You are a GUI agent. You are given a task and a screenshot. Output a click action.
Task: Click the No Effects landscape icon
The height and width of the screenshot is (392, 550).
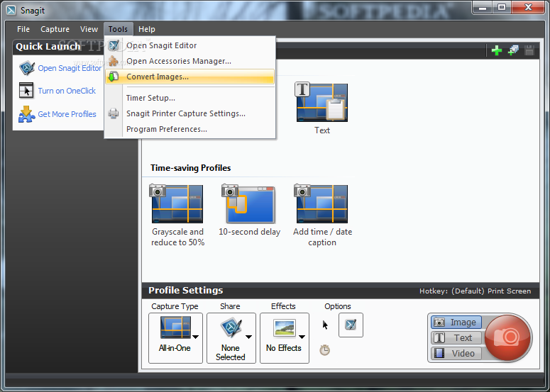click(x=285, y=328)
